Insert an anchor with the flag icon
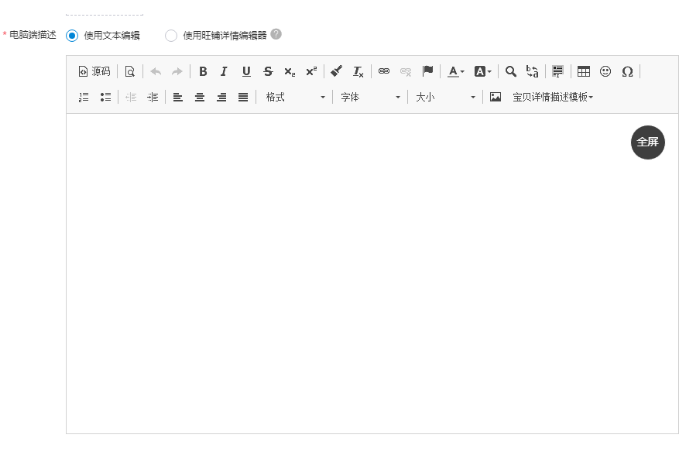The image size is (691, 450). pyautogui.click(x=428, y=72)
